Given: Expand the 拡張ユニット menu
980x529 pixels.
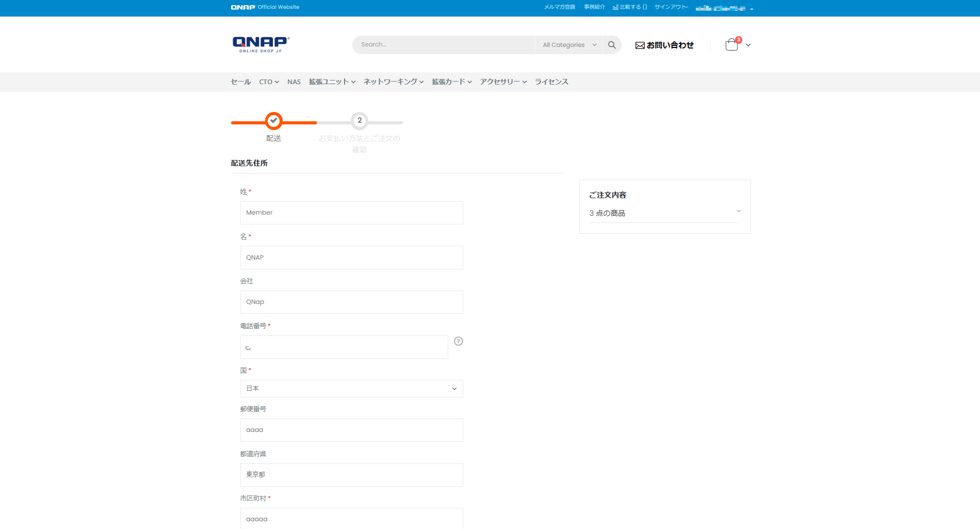Looking at the screenshot, I should [332, 82].
